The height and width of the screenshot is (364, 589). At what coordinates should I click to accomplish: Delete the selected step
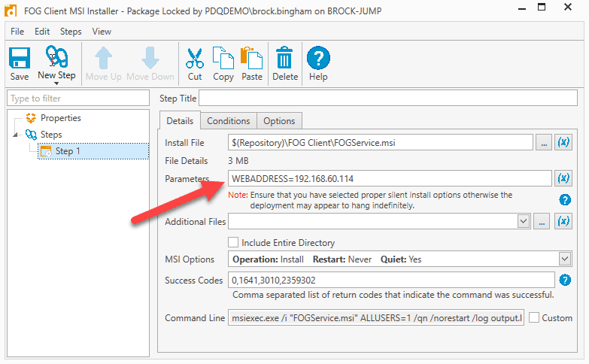pyautogui.click(x=285, y=63)
